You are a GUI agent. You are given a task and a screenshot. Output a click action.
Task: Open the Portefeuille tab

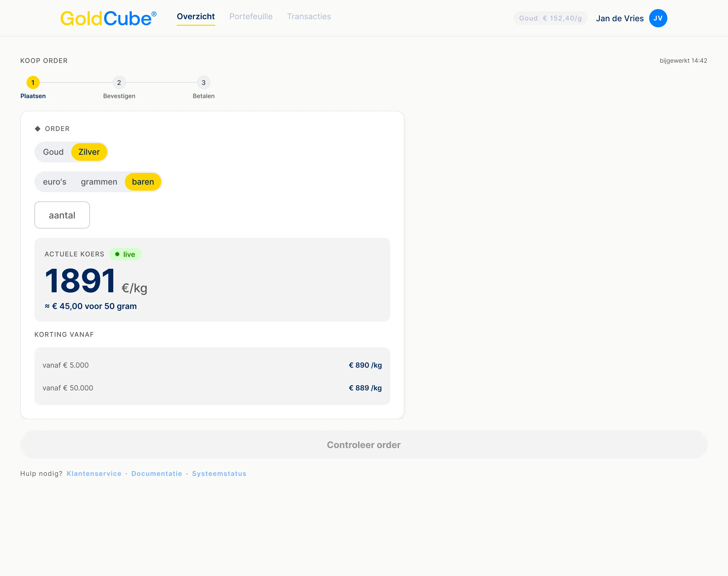pos(251,16)
